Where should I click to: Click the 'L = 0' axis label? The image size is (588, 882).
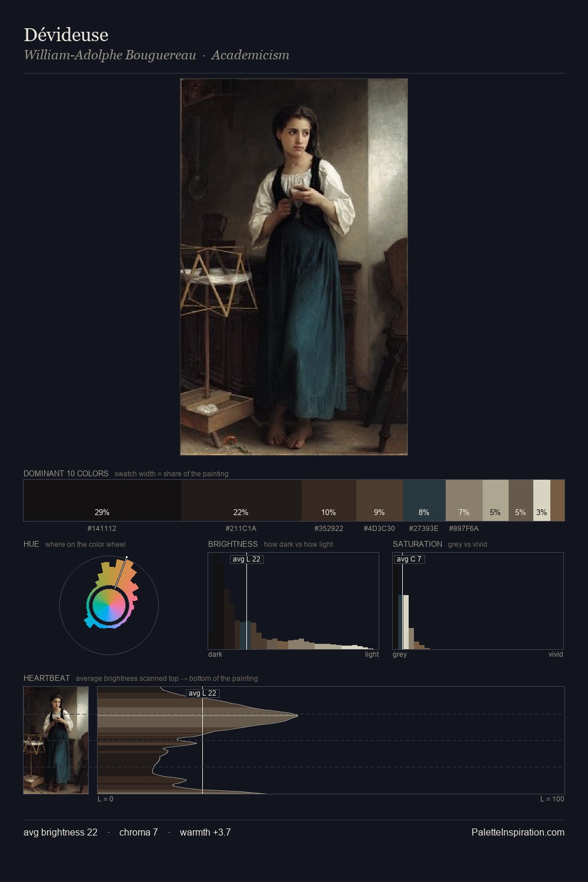pyautogui.click(x=105, y=799)
